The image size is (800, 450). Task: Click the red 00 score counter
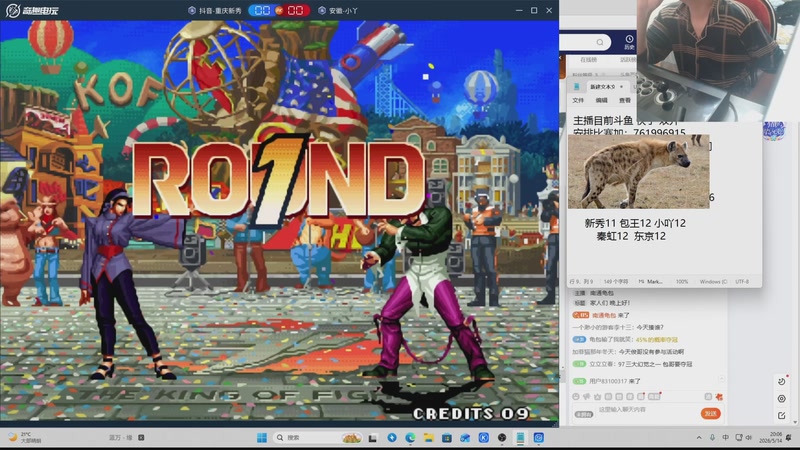[x=295, y=10]
